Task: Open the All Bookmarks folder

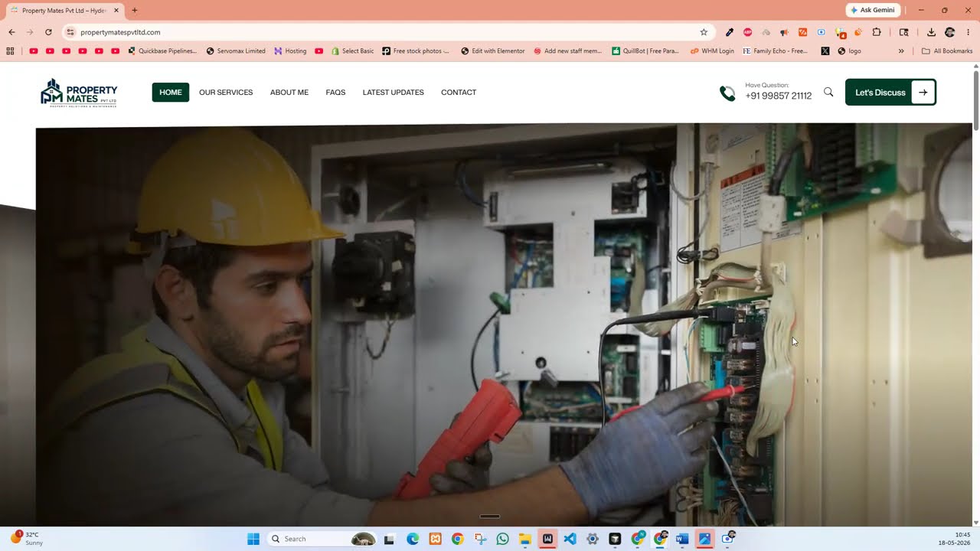Action: 947,51
